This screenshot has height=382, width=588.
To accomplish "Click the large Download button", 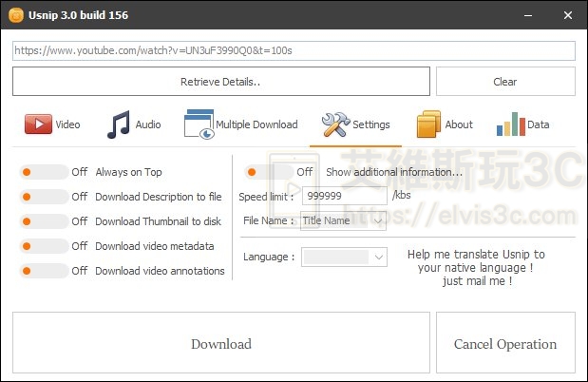I will (220, 344).
